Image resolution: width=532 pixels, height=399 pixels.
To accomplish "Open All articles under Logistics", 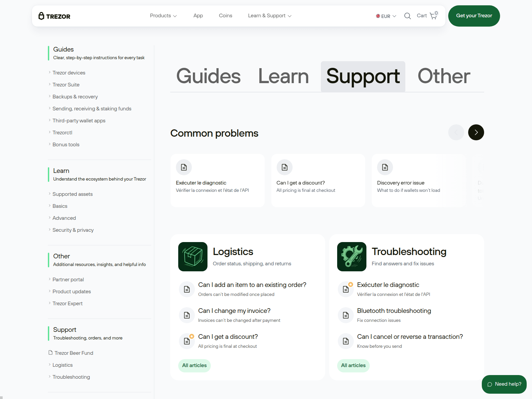I will [195, 365].
